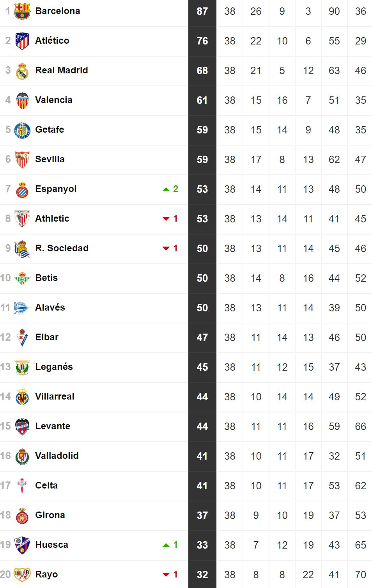The image size is (372, 588).
Task: Click the Villarreal yellow crest
Action: tap(22, 397)
